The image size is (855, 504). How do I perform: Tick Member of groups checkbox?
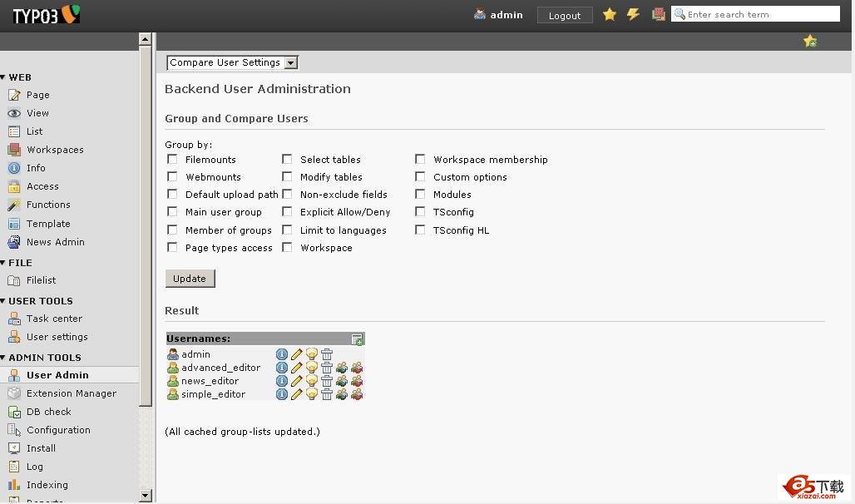pos(172,230)
